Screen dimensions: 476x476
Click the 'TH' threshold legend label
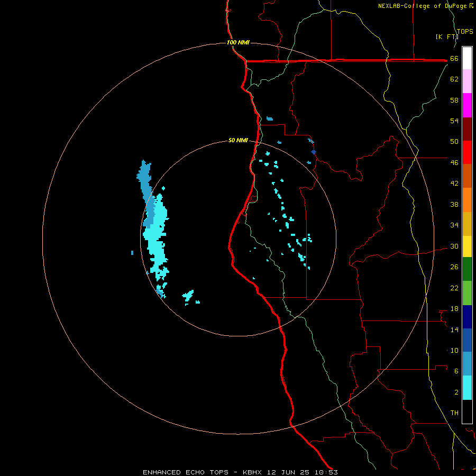454,413
